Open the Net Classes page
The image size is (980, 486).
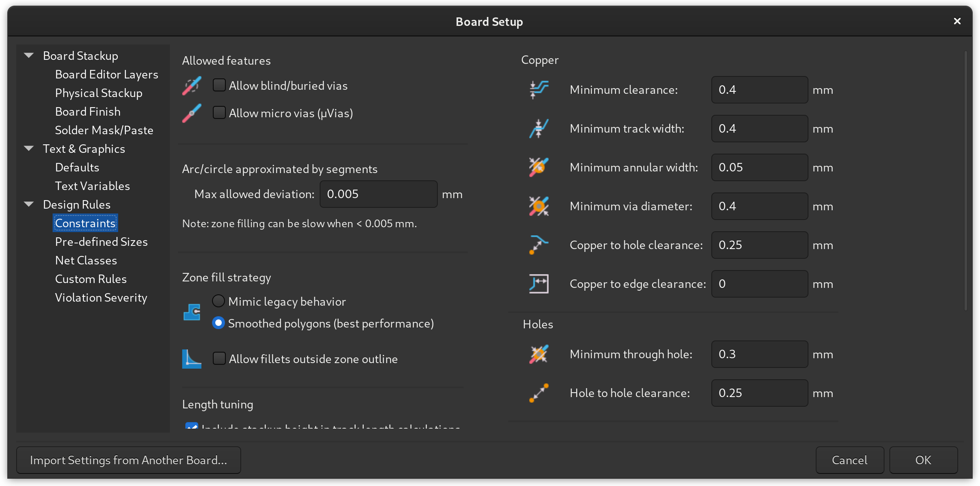pyautogui.click(x=86, y=260)
